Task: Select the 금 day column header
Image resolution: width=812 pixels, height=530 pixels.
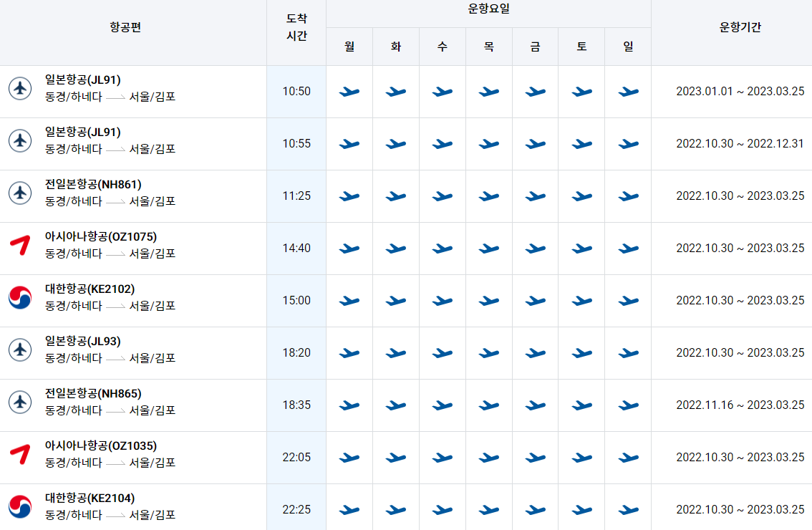Action: click(534, 45)
